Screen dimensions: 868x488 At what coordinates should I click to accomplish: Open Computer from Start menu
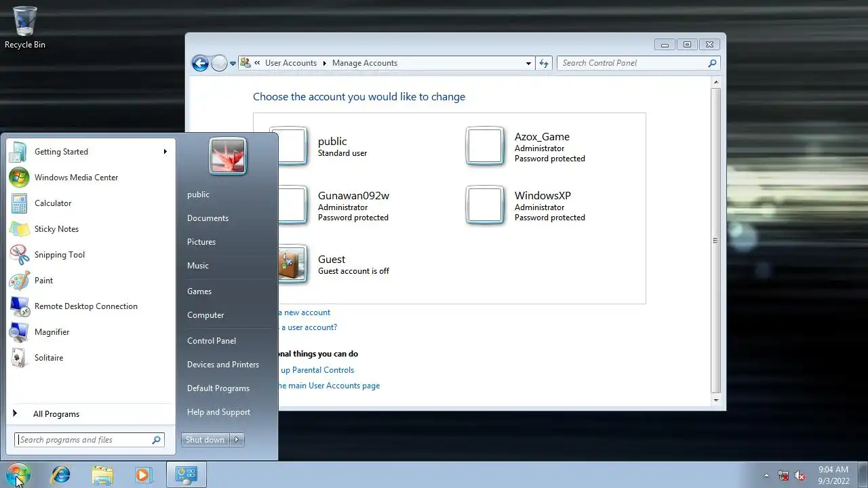(x=205, y=315)
